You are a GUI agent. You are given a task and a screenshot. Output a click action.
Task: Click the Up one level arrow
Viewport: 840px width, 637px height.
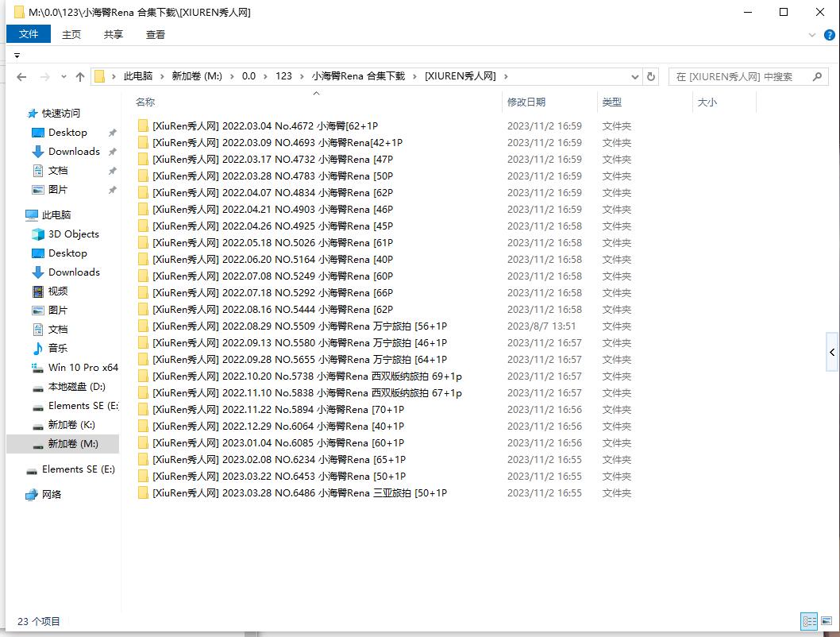coord(80,77)
